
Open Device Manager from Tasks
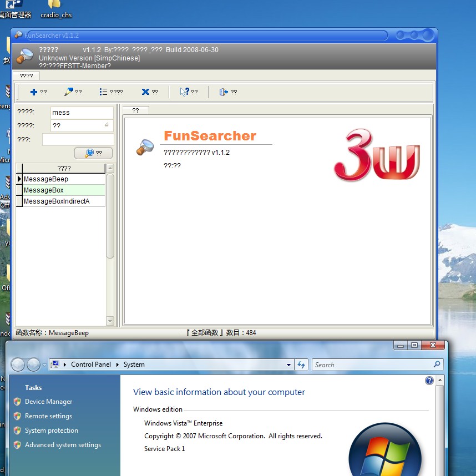pos(49,402)
